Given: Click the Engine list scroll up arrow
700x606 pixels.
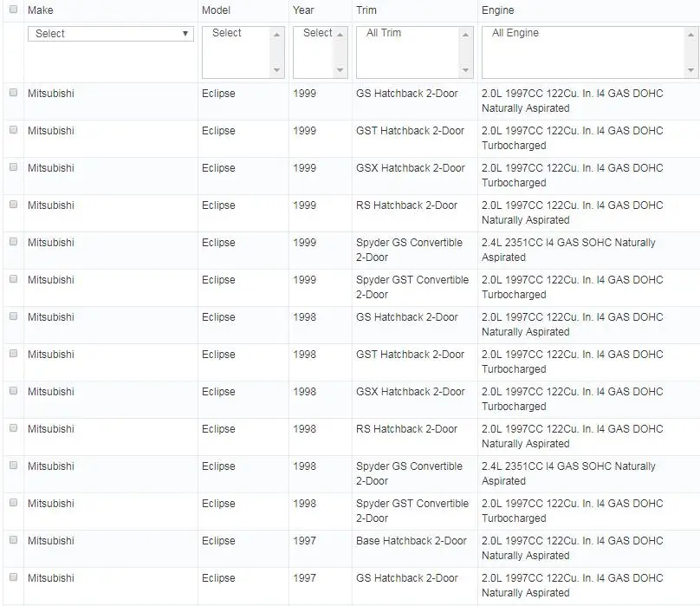Looking at the screenshot, I should click(x=690, y=35).
